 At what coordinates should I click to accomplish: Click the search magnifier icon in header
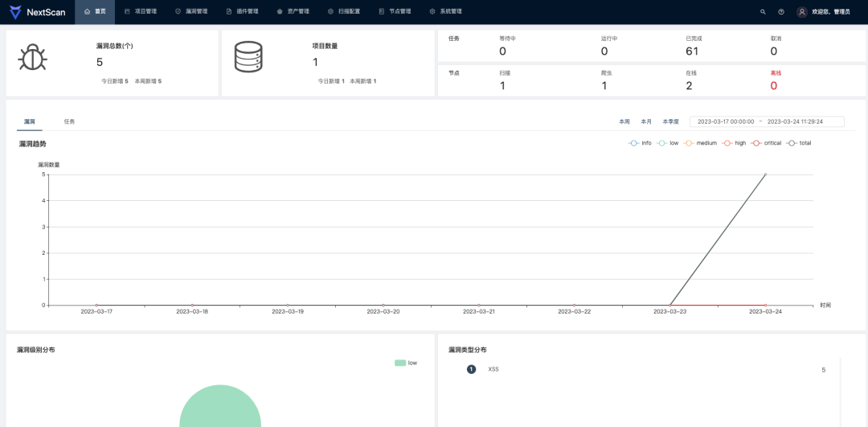click(x=764, y=11)
